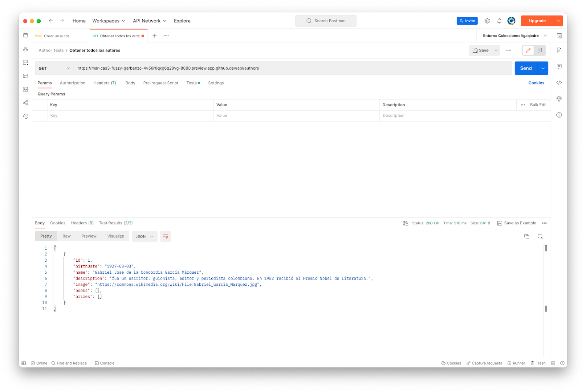Open Monitors icon in the sidebar
The width and height of the screenshot is (586, 392).
26,89
